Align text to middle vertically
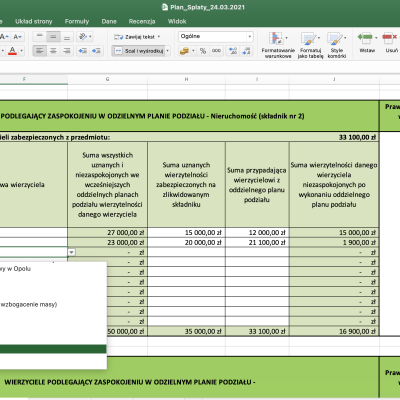400x400 pixels. click(53, 37)
